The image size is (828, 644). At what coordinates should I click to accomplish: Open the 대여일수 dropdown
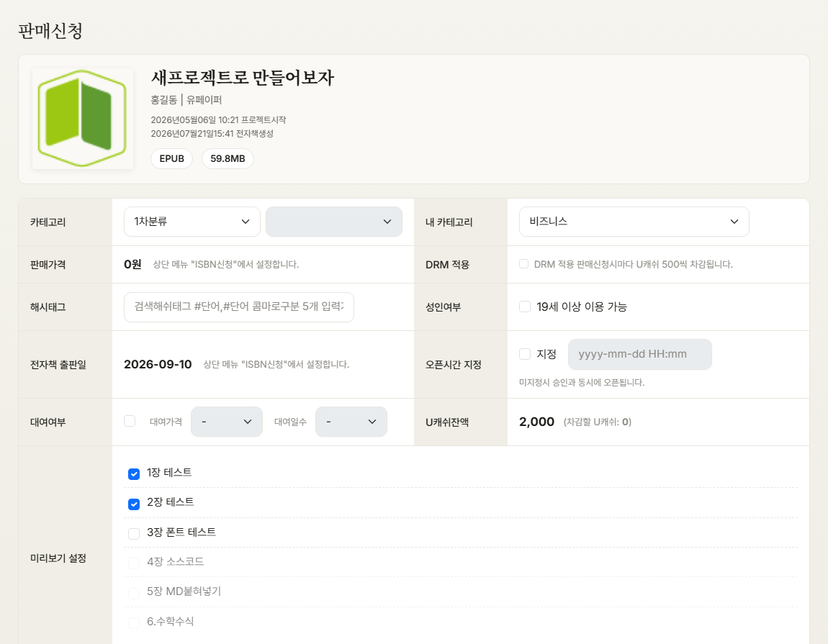coord(351,422)
